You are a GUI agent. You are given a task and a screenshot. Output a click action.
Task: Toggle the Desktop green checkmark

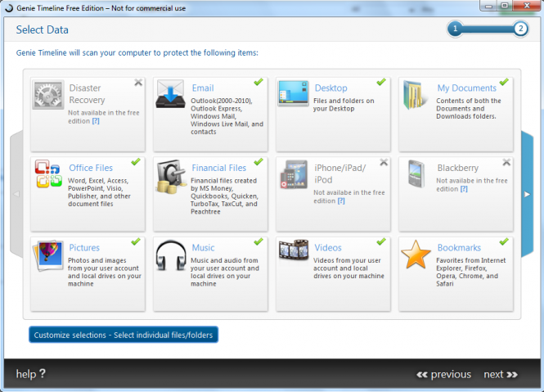tap(381, 82)
